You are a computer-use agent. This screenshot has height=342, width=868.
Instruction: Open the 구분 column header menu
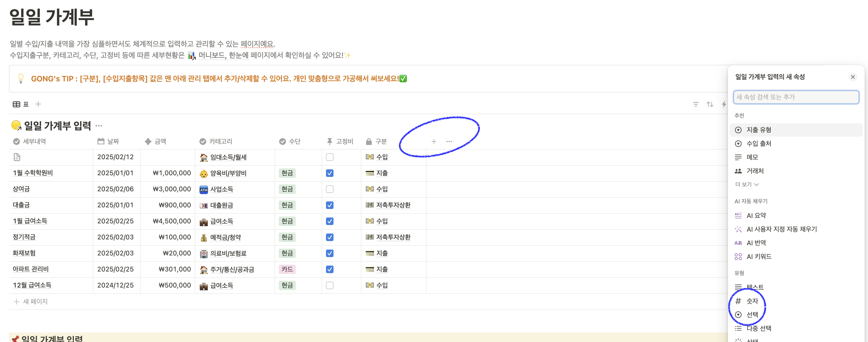[381, 142]
